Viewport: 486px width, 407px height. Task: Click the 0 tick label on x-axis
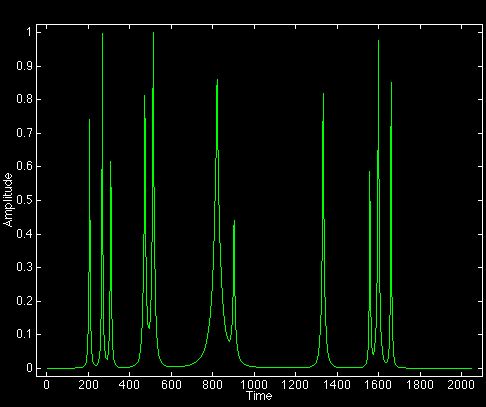tap(46, 385)
